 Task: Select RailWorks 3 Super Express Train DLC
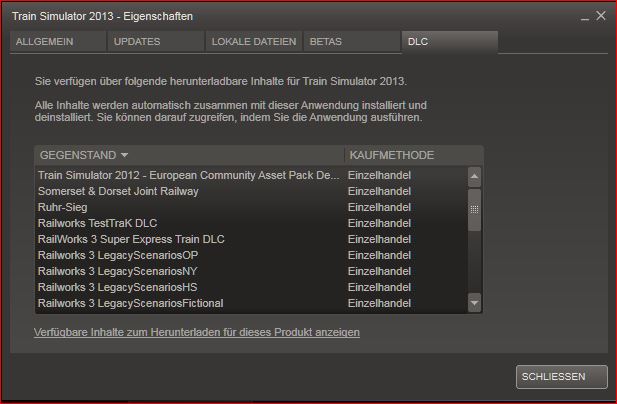(x=251, y=240)
